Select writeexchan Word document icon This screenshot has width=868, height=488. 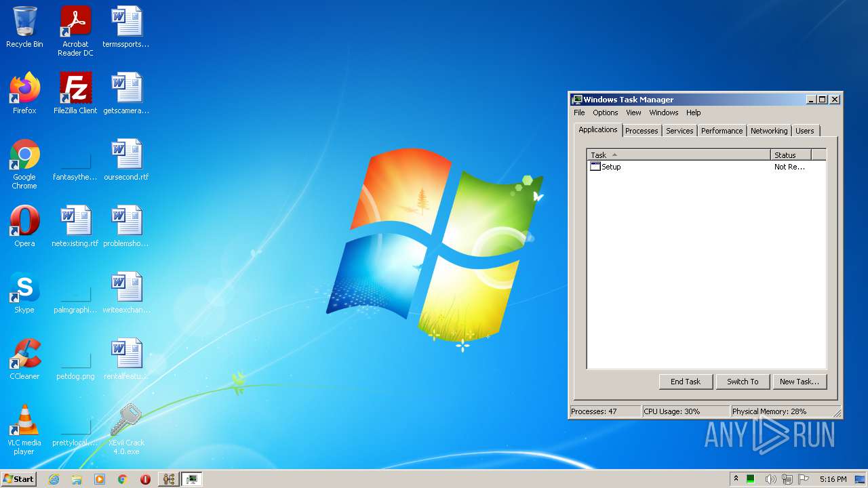(x=126, y=293)
